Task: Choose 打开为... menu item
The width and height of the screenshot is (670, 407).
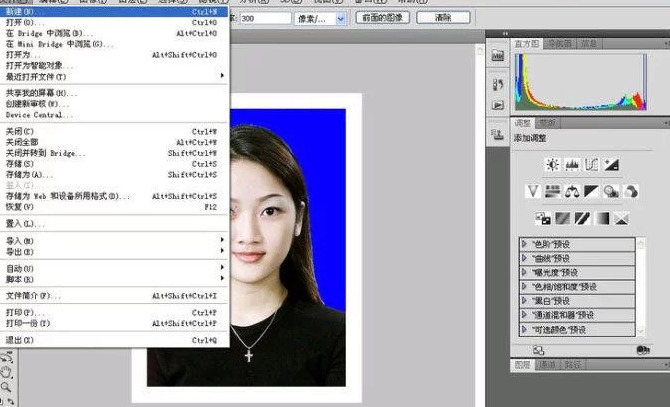Action: pos(115,55)
